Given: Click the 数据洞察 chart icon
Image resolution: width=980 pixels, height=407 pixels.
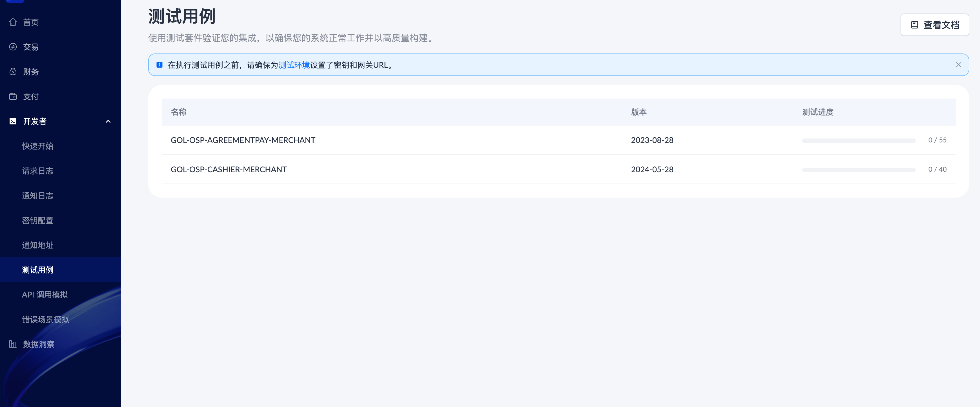Looking at the screenshot, I should (13, 344).
